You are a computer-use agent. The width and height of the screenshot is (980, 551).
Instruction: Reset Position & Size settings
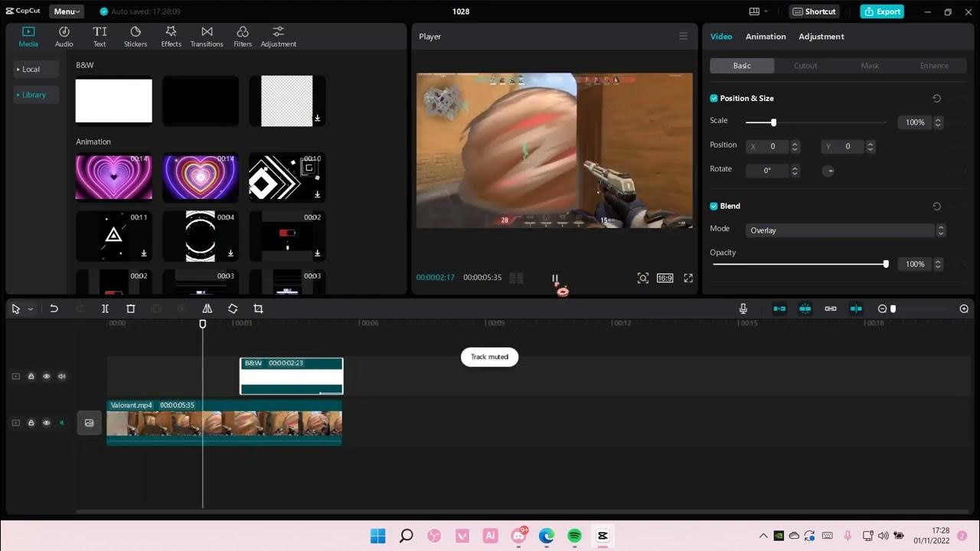coord(936,98)
